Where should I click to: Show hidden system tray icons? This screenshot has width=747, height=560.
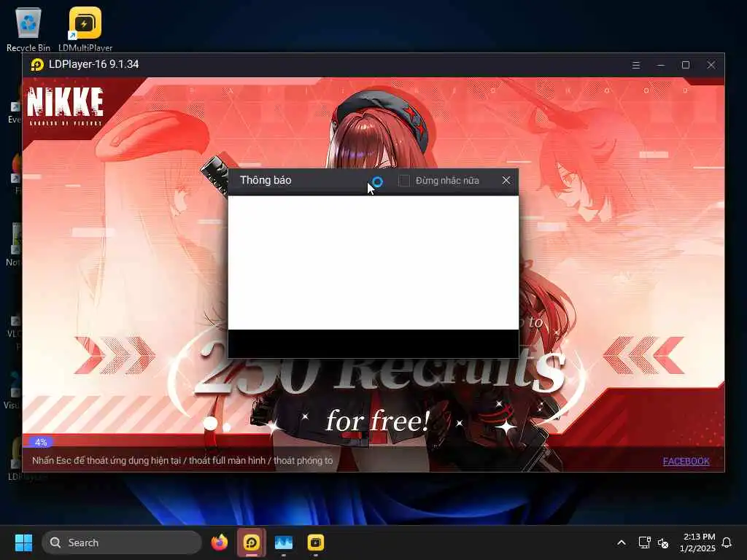[622, 542]
